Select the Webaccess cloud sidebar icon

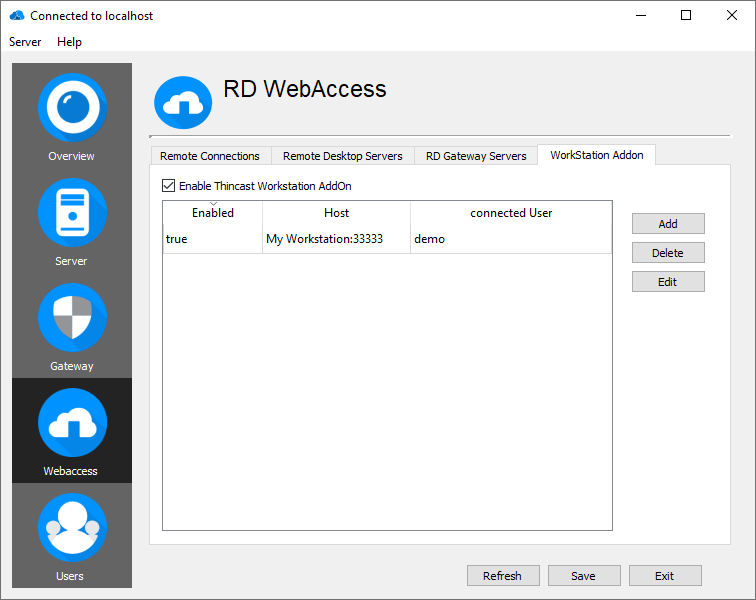[x=72, y=423]
